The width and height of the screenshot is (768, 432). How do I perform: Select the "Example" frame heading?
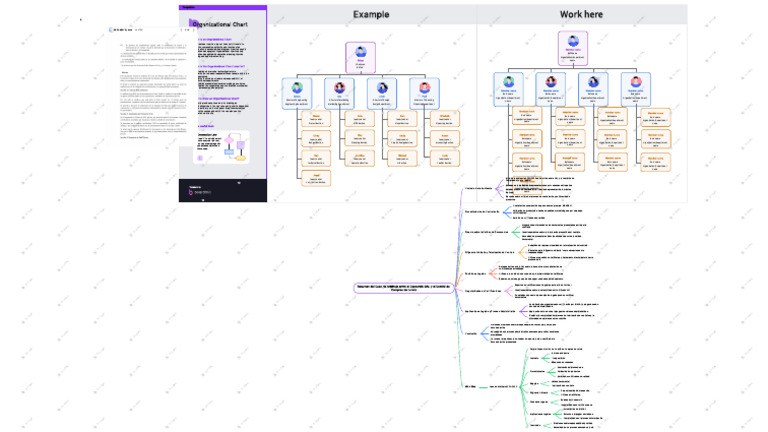(371, 15)
